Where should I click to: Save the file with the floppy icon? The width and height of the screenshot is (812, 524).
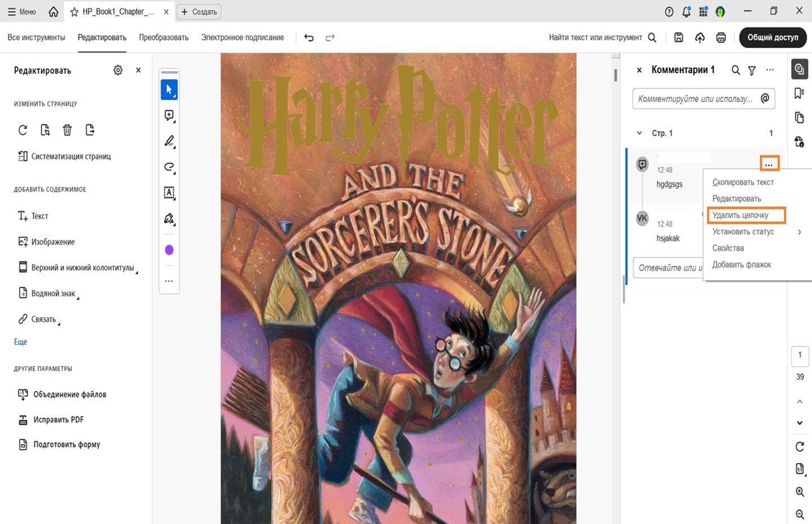pos(679,38)
